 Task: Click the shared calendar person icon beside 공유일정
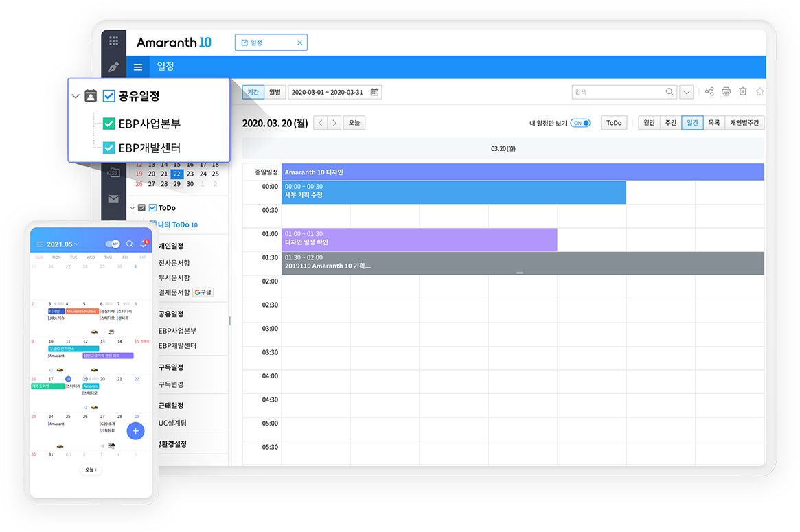[91, 96]
